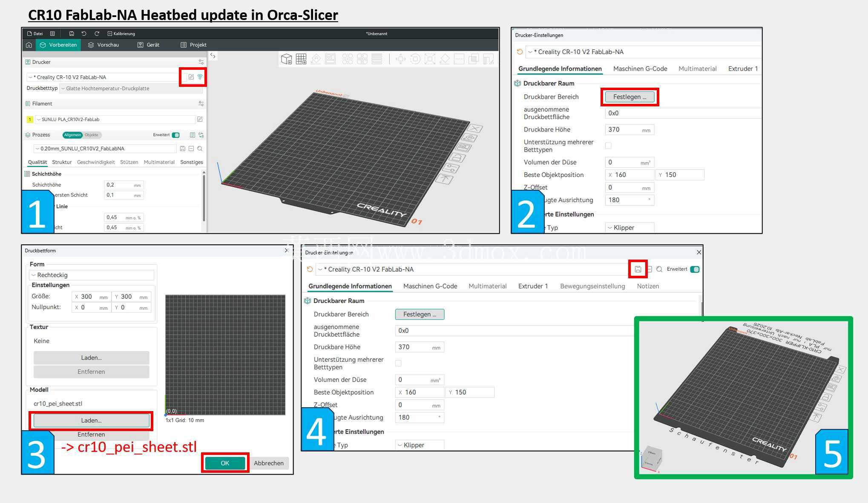
Task: Edit the SUNLU PLA filament preset
Action: pyautogui.click(x=200, y=120)
